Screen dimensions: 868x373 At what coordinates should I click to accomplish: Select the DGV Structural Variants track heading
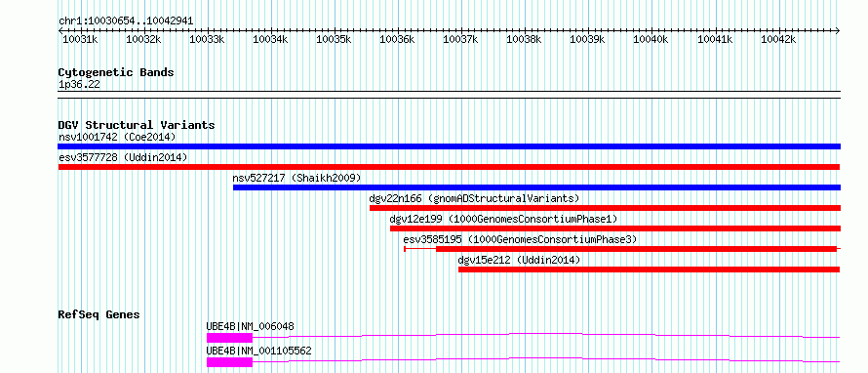(137, 125)
